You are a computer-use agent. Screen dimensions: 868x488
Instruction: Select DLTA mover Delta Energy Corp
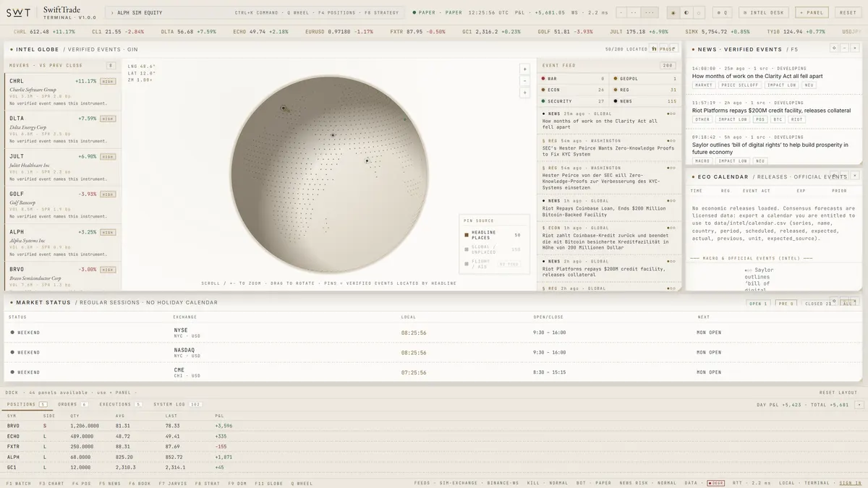click(x=64, y=130)
